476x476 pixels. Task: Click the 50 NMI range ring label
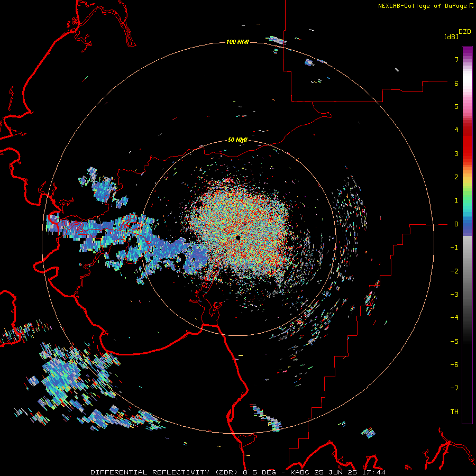point(237,140)
